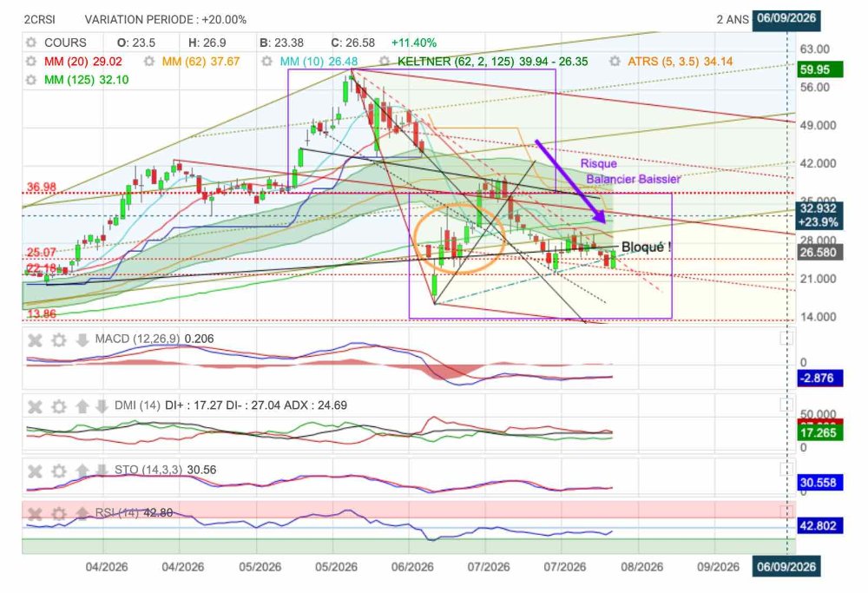Click the MM (125) 32.10 label

(86, 80)
